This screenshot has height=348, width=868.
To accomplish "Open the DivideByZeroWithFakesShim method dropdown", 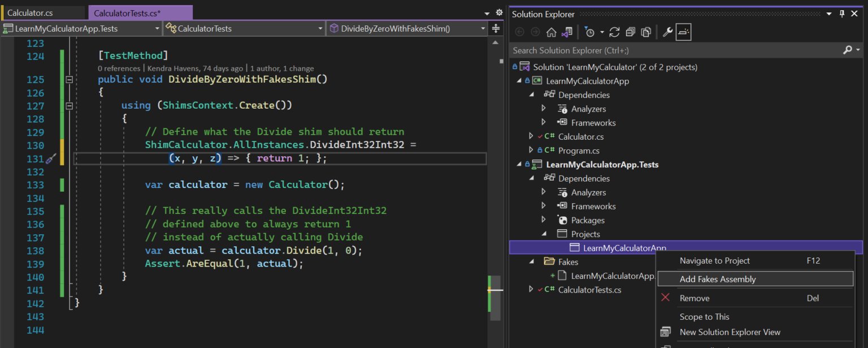I will (483, 27).
